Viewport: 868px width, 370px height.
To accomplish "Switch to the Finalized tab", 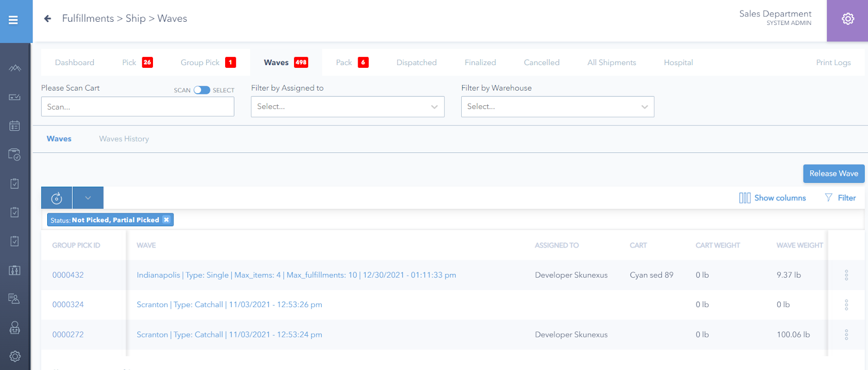I will pos(480,62).
